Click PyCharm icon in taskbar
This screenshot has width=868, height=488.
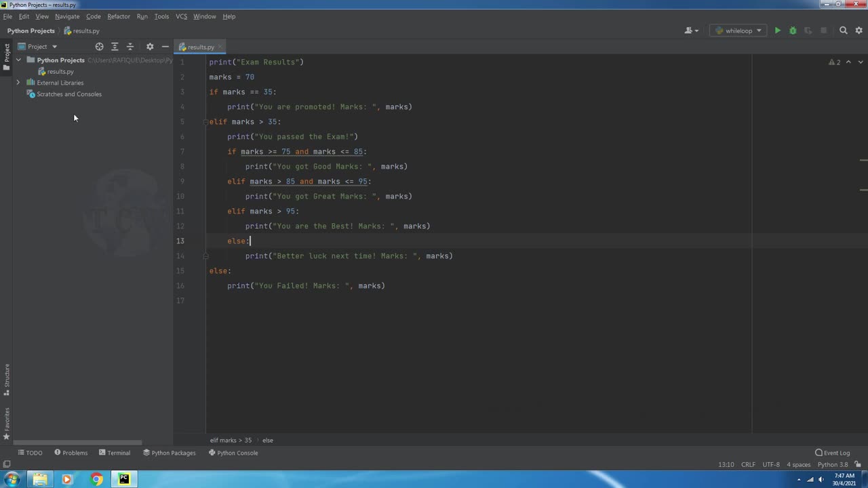coord(124,479)
